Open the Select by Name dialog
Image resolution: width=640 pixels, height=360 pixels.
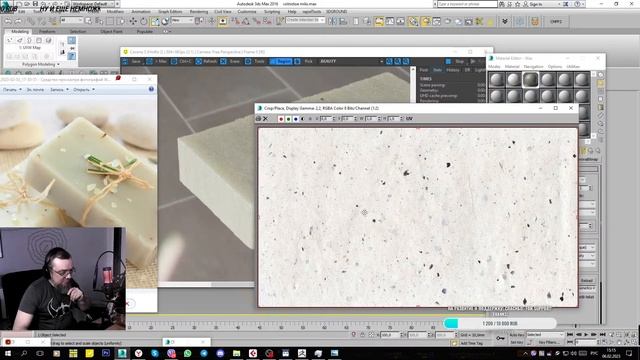point(99,21)
